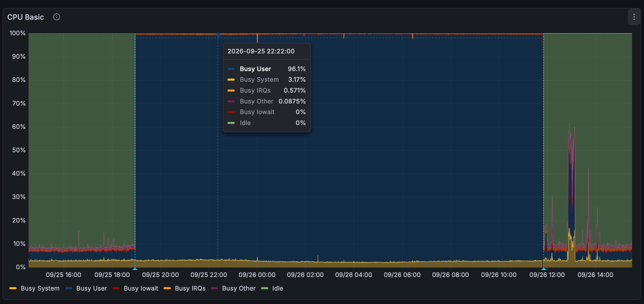
Task: Click the Busy IRQs 0.571% tooltip row
Action: click(267, 91)
